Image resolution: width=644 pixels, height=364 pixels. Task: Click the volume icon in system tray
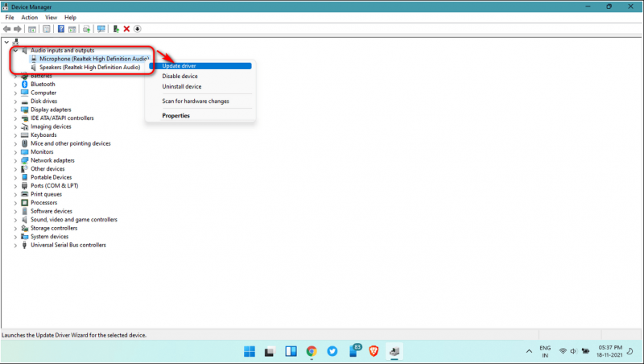point(573,351)
